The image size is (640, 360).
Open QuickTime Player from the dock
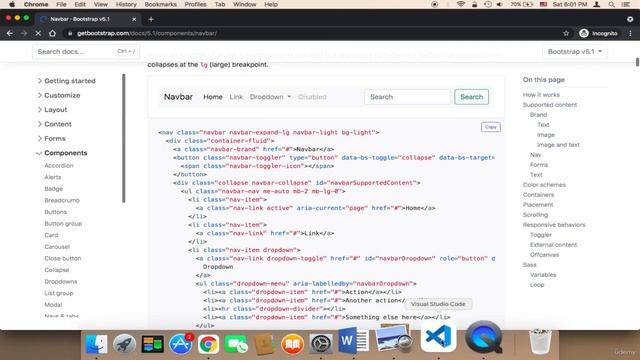pos(484,337)
